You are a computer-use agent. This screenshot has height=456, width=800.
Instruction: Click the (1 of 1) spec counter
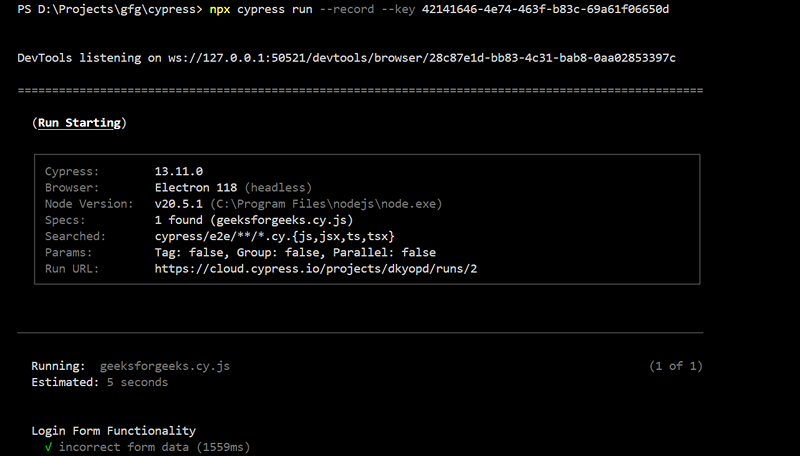(x=676, y=366)
